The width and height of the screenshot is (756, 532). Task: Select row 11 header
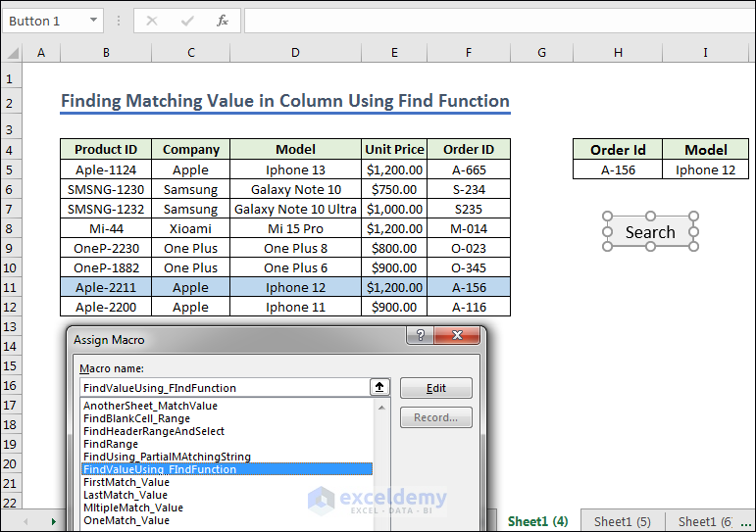[x=11, y=287]
